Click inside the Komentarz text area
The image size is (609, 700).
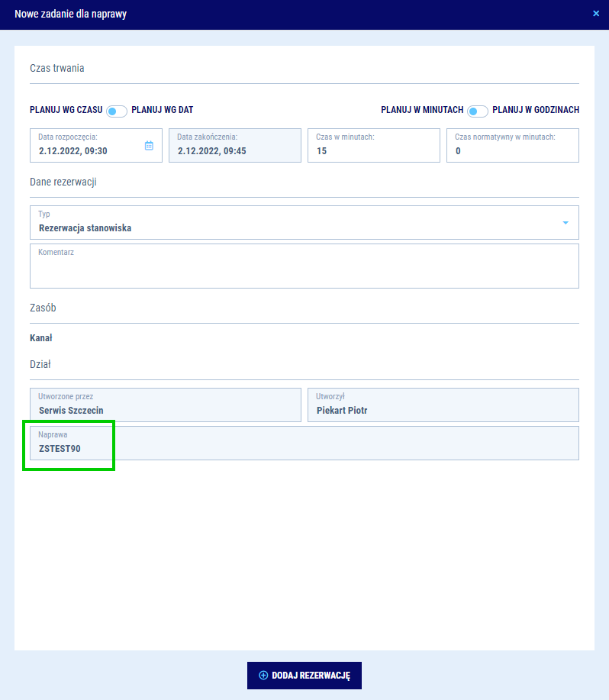[x=304, y=269]
